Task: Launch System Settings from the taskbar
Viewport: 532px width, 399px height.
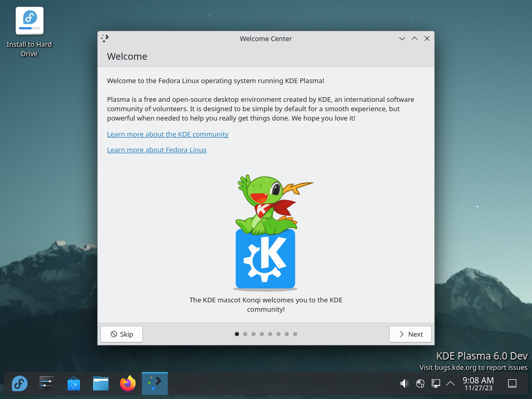Action: [46, 383]
